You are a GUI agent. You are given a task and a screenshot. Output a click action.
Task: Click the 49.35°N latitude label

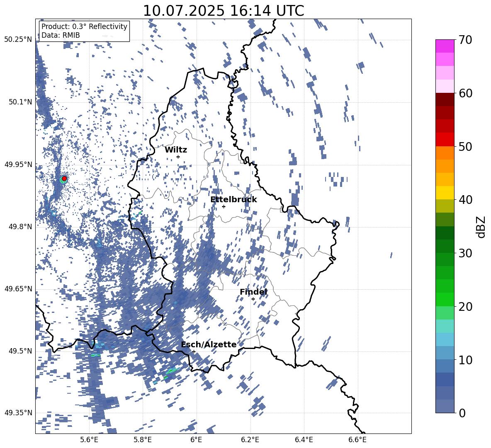point(18,413)
